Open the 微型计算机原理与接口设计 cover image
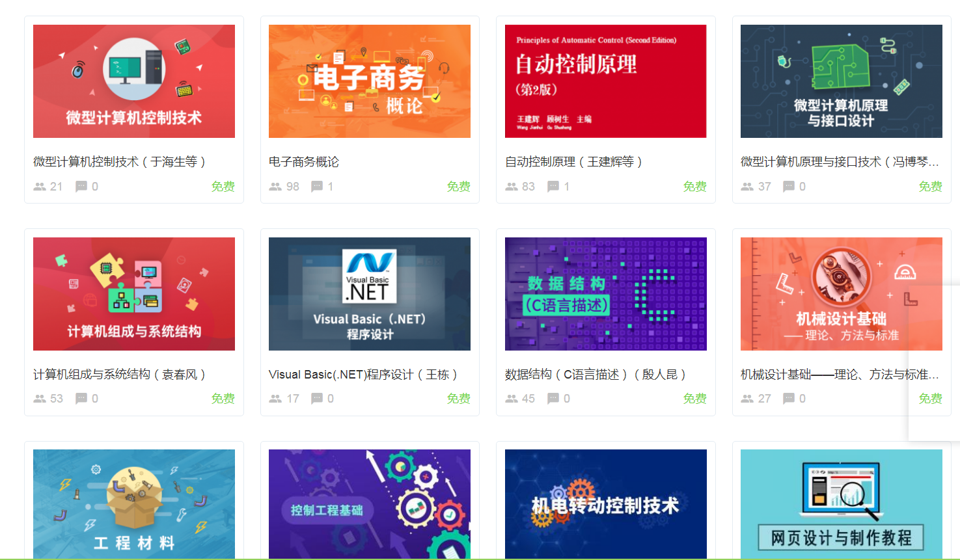 [x=842, y=81]
